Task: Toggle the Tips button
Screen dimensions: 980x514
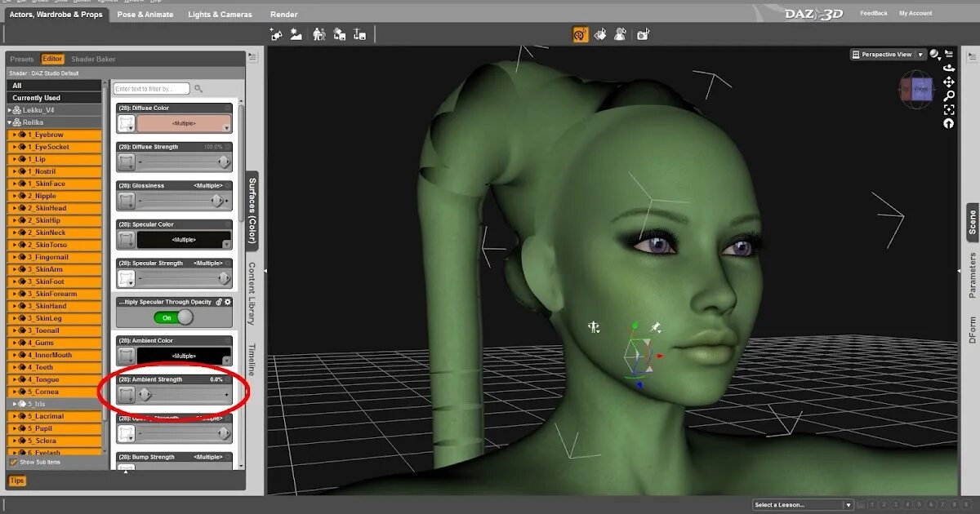Action: click(16, 481)
